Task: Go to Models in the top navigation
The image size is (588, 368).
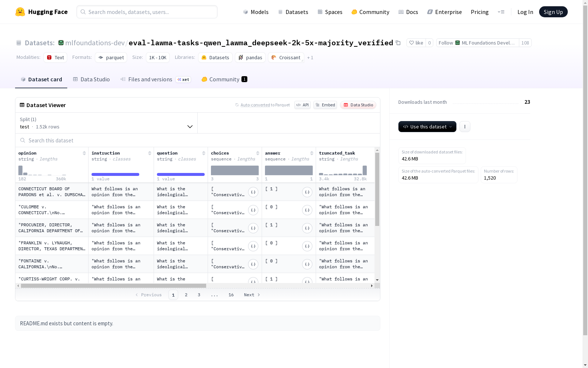Action: (x=256, y=12)
